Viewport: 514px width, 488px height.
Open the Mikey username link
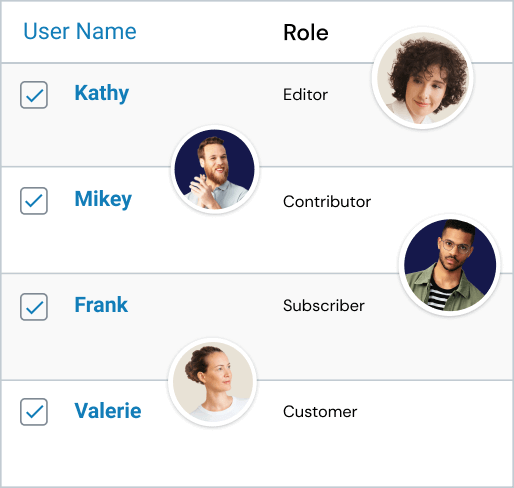pos(103,199)
